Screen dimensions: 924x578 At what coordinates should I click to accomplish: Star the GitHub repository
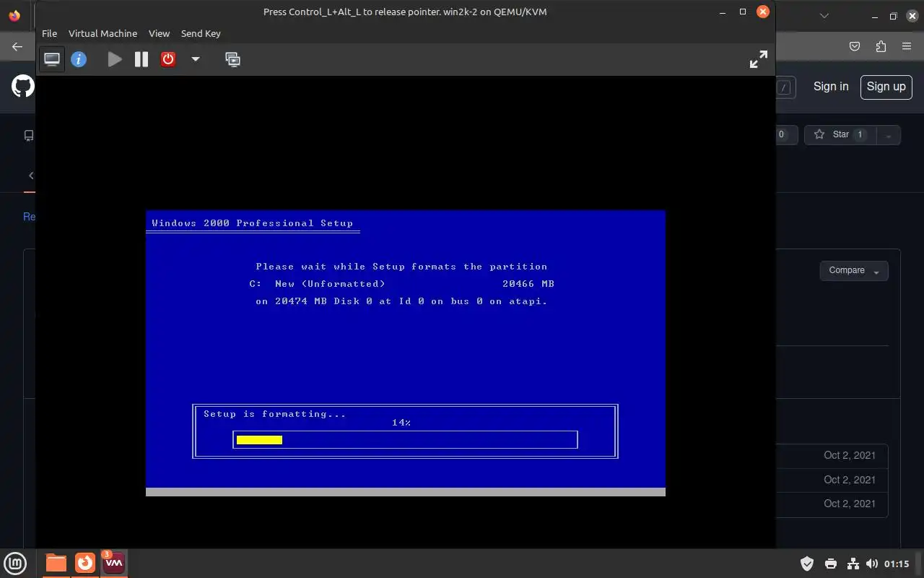[840, 134]
